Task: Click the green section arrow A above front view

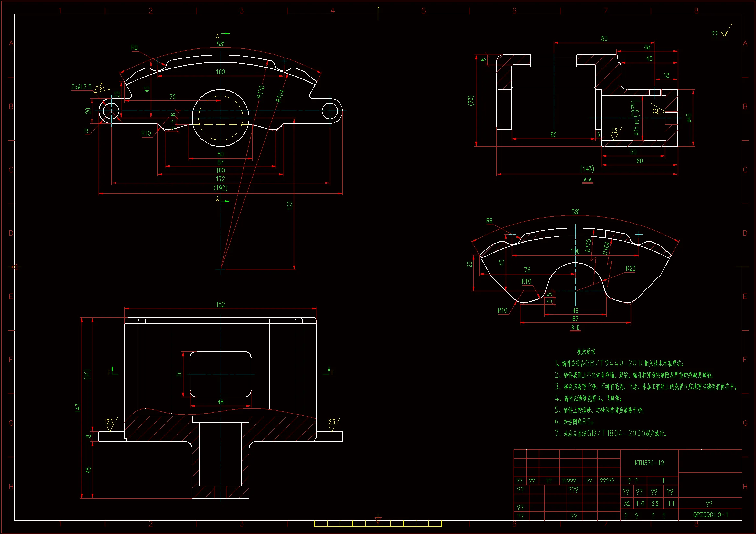Action: pos(226,34)
